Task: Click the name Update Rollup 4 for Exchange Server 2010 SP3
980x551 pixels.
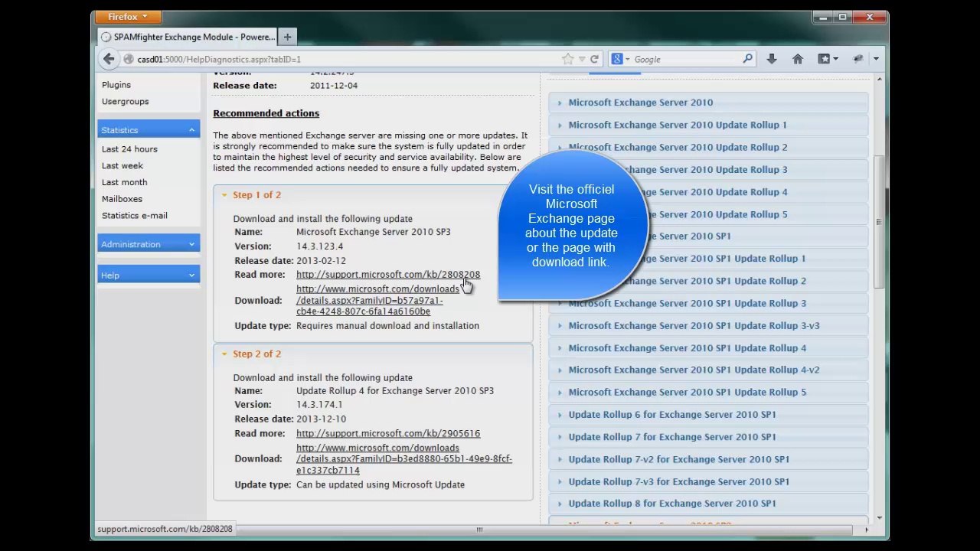Action: click(395, 391)
